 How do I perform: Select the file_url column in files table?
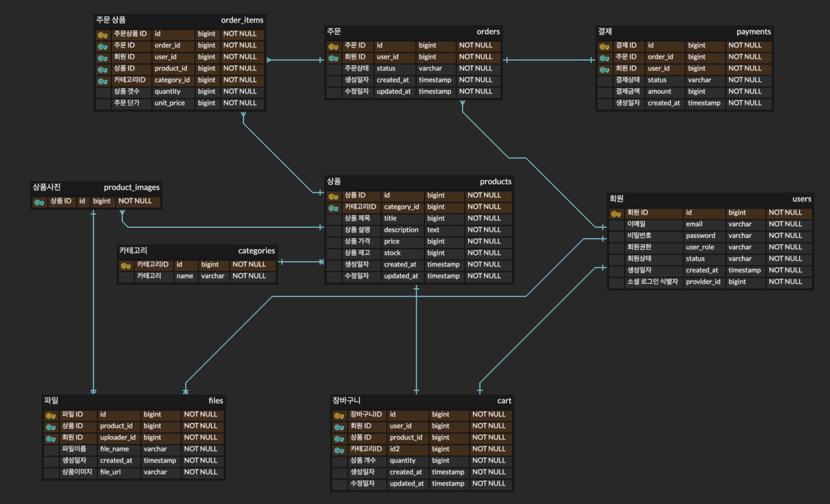click(110, 472)
